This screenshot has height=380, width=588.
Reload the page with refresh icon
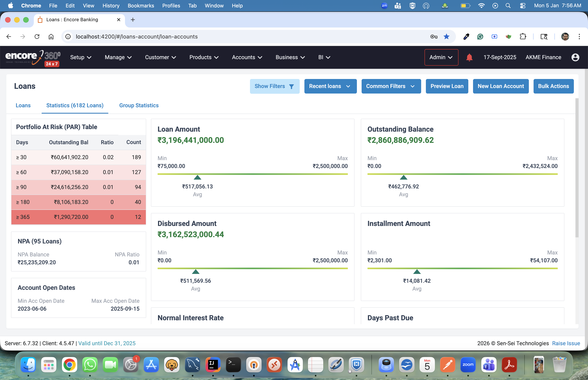37,37
